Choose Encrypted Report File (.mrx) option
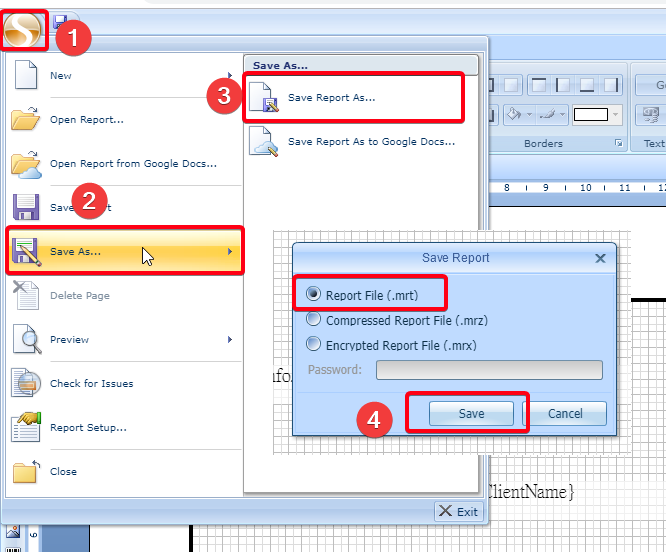 point(314,345)
